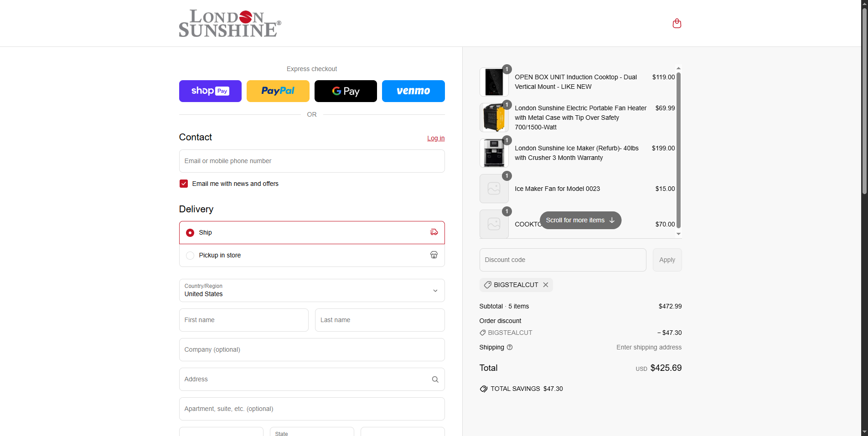Select the Ship delivery option
The height and width of the screenshot is (436, 868).
click(312, 232)
